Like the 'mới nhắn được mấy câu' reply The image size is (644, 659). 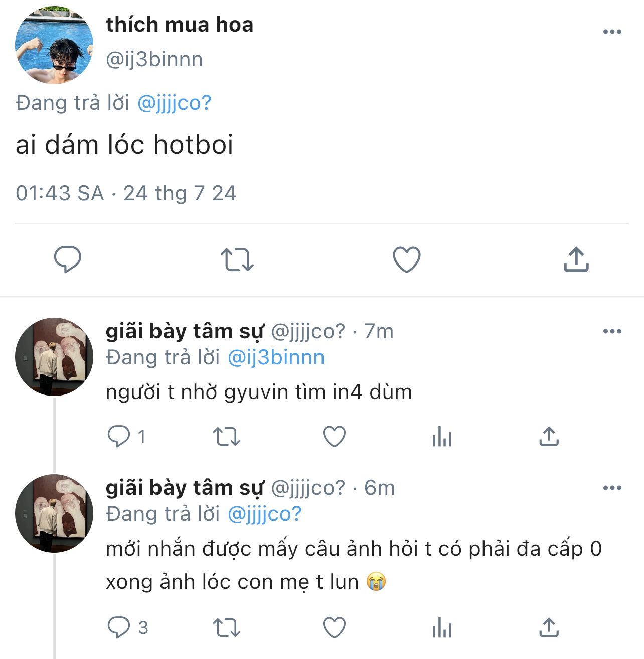pyautogui.click(x=334, y=627)
